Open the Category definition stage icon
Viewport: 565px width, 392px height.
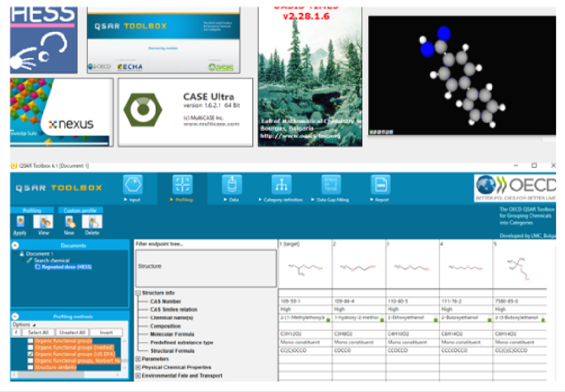(281, 185)
